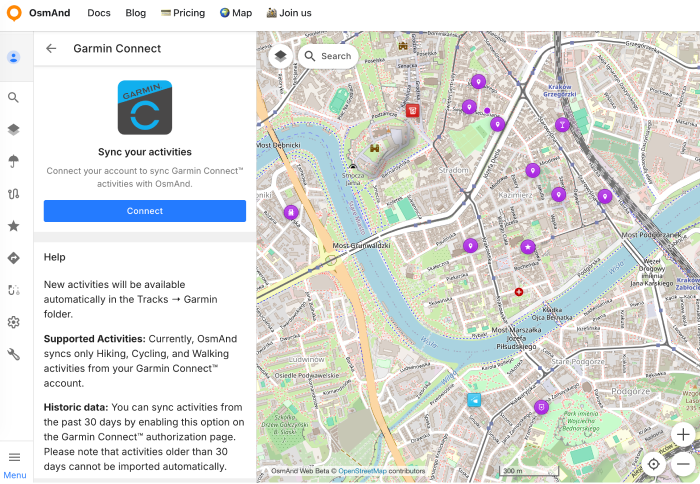700x484 pixels.
Task: Go to the Pricing page
Action: [183, 13]
